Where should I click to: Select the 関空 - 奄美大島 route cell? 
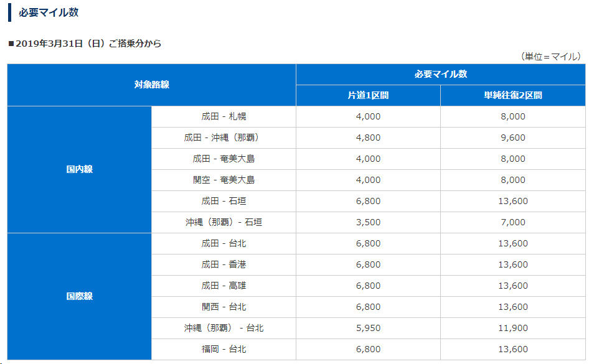(224, 180)
